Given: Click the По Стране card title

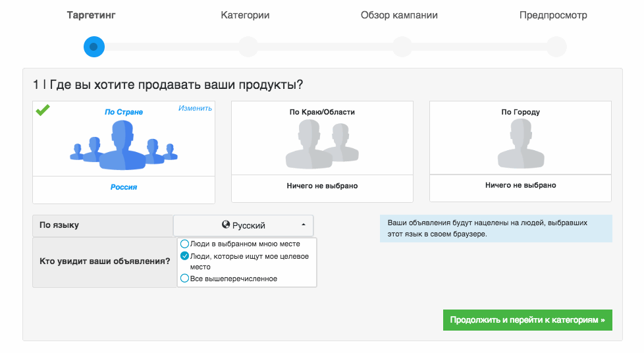Looking at the screenshot, I should [x=124, y=112].
